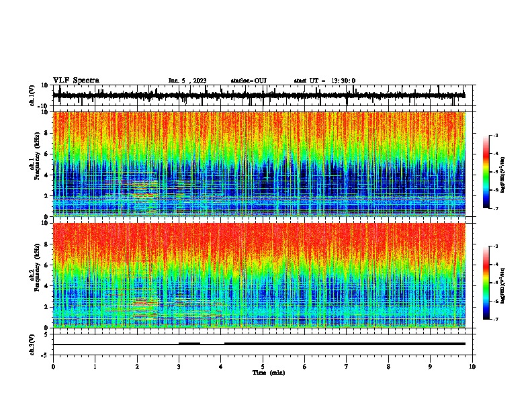532x411 pixels.
Task: Click the ch.2 color scale 'log(PSD)' unit label
Action: (x=504, y=285)
